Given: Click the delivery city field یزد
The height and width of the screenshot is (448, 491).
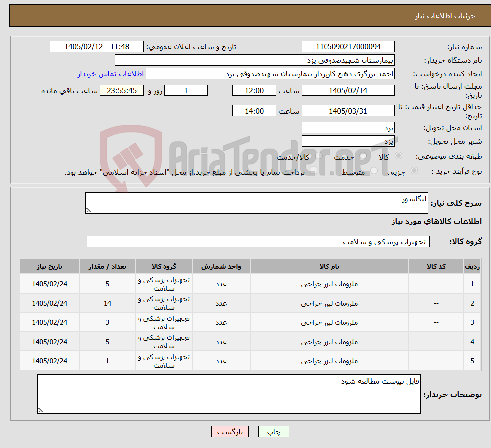Looking at the screenshot, I should [348, 141].
